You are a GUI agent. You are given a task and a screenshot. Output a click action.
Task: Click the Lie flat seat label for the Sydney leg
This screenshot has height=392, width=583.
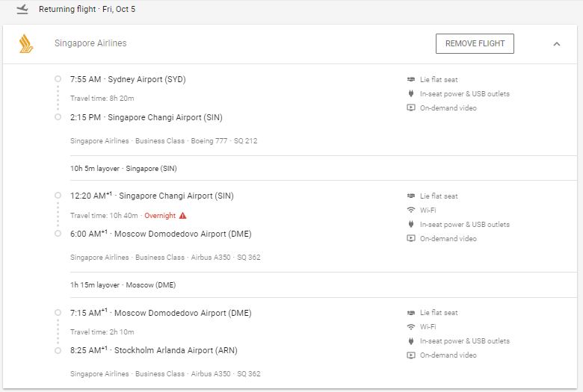coord(439,79)
